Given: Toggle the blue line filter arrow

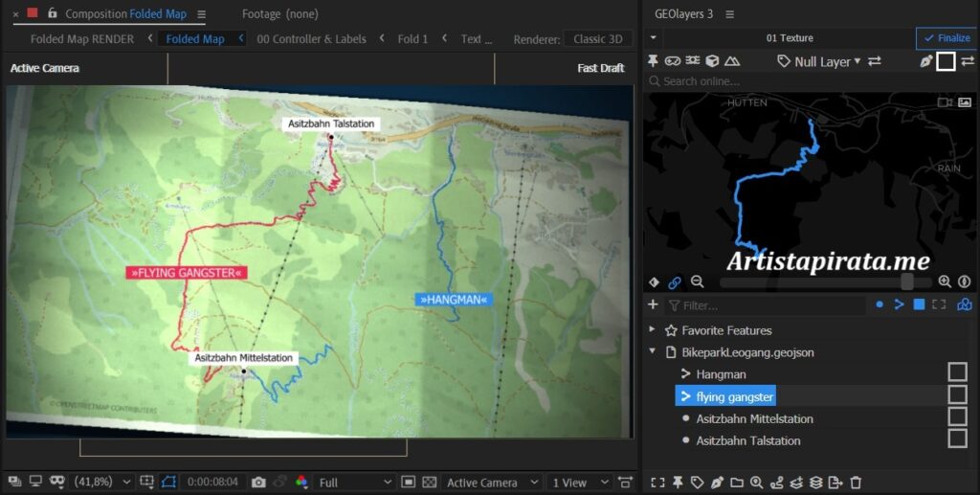Looking at the screenshot, I should 899,305.
